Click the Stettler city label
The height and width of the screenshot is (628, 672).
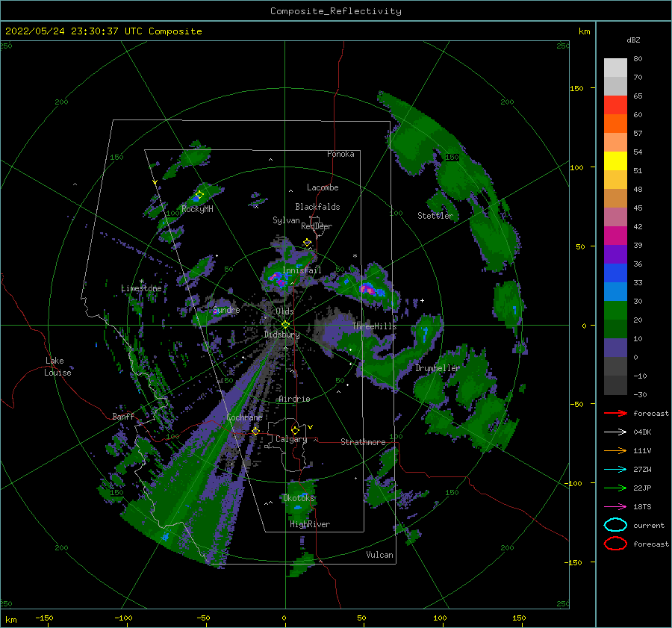435,216
